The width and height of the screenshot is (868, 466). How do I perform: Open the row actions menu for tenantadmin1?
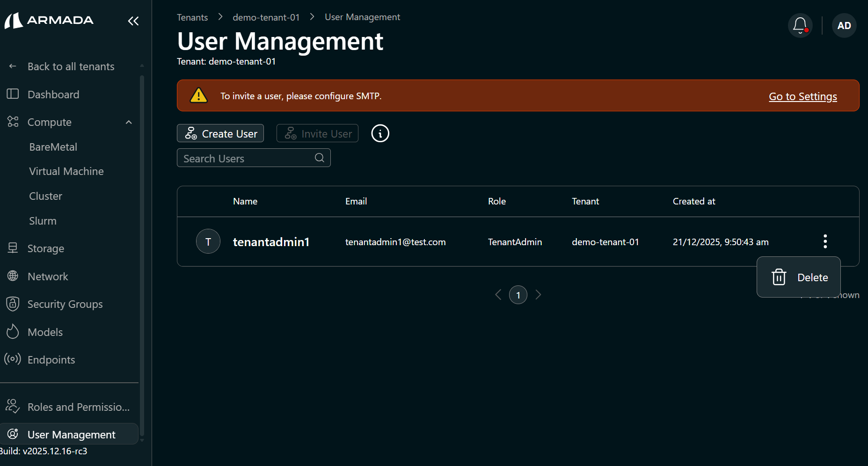(x=825, y=241)
